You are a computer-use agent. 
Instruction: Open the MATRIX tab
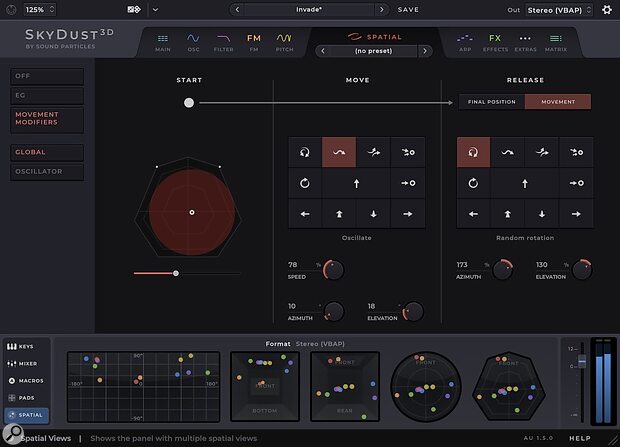[556, 43]
